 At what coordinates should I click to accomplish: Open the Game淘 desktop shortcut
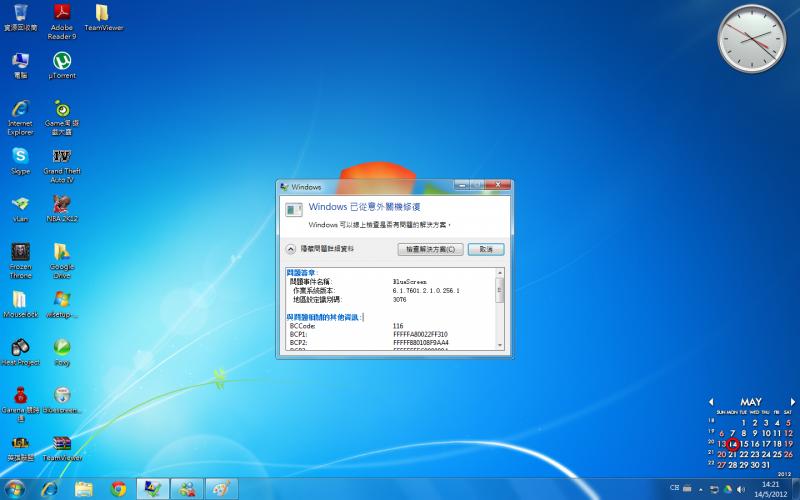click(x=62, y=118)
